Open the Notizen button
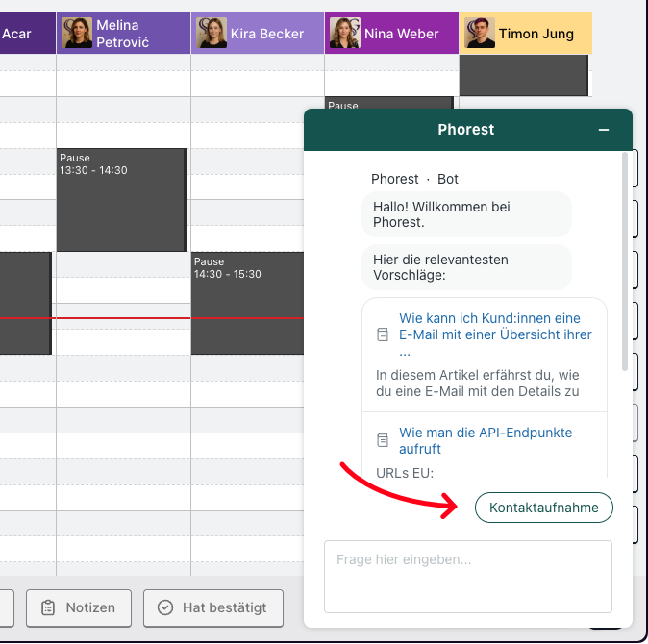The width and height of the screenshot is (648, 644). point(78,607)
